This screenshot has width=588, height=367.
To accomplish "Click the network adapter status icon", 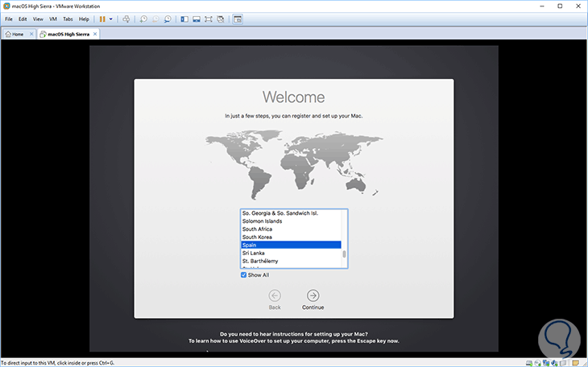I will point(546,363).
